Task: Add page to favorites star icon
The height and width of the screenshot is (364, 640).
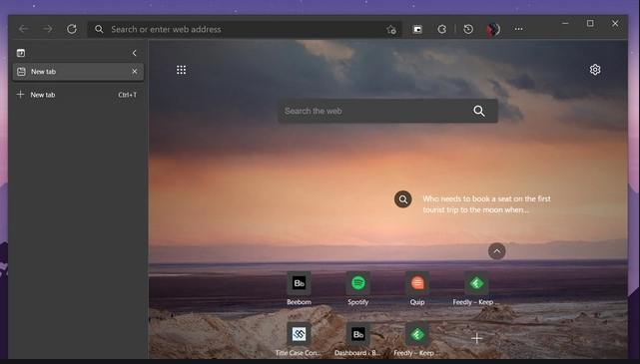Action: (391, 29)
